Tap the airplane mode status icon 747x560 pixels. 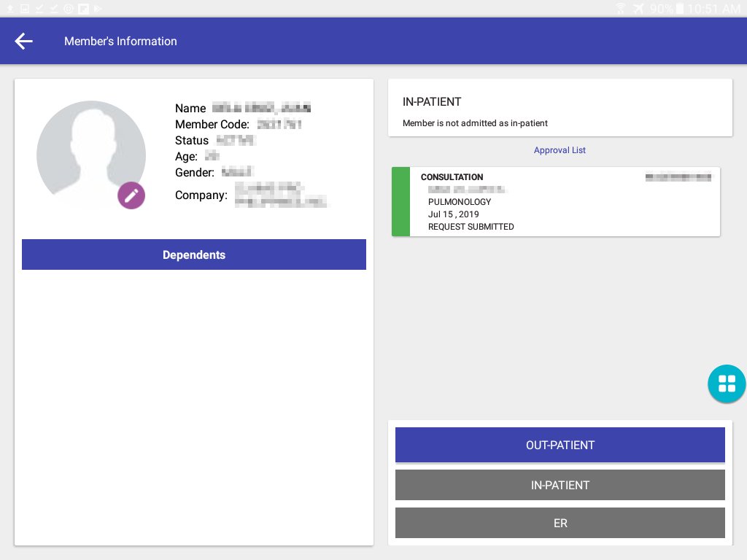pyautogui.click(x=639, y=9)
